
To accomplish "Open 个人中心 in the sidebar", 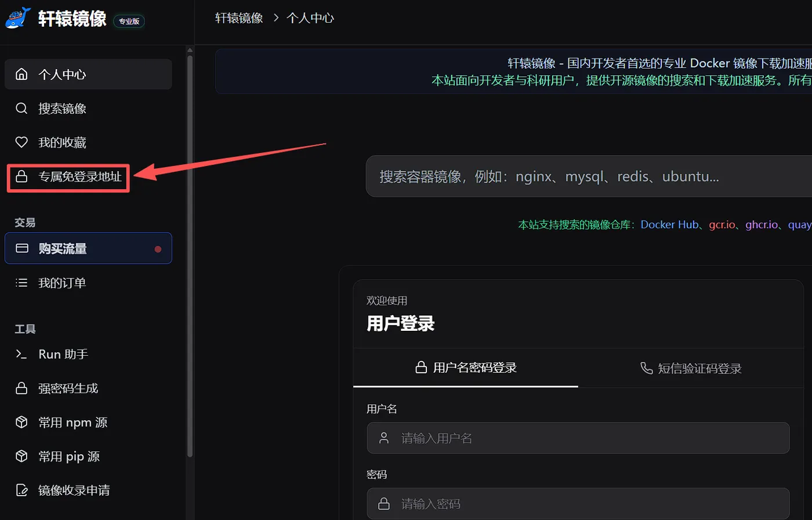I will [x=88, y=74].
